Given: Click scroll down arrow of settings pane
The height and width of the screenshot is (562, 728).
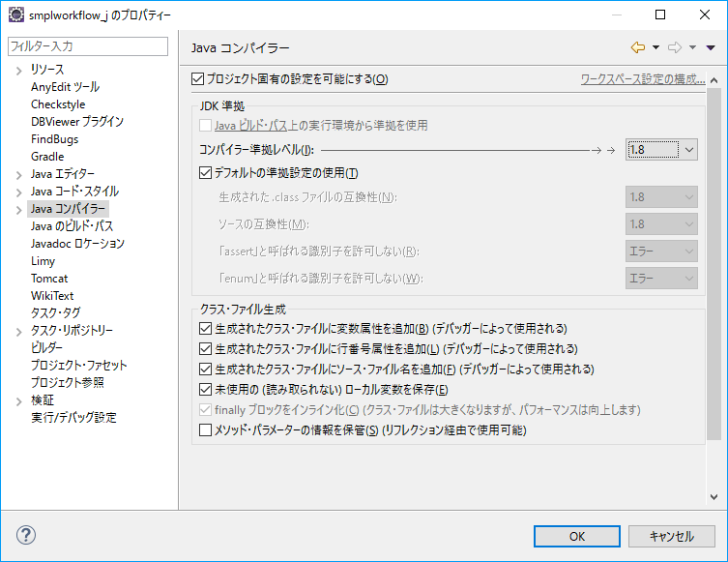Looking at the screenshot, I should pos(714,497).
